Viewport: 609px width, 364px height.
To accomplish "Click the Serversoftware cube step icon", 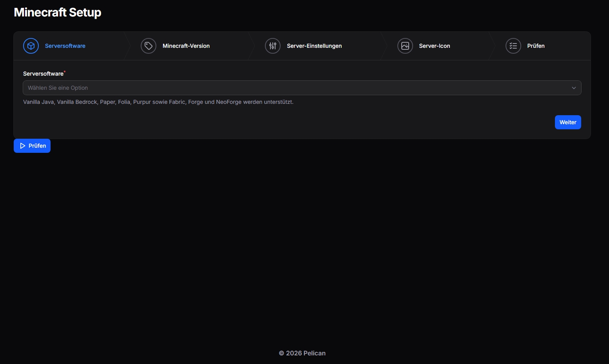I will 31,46.
